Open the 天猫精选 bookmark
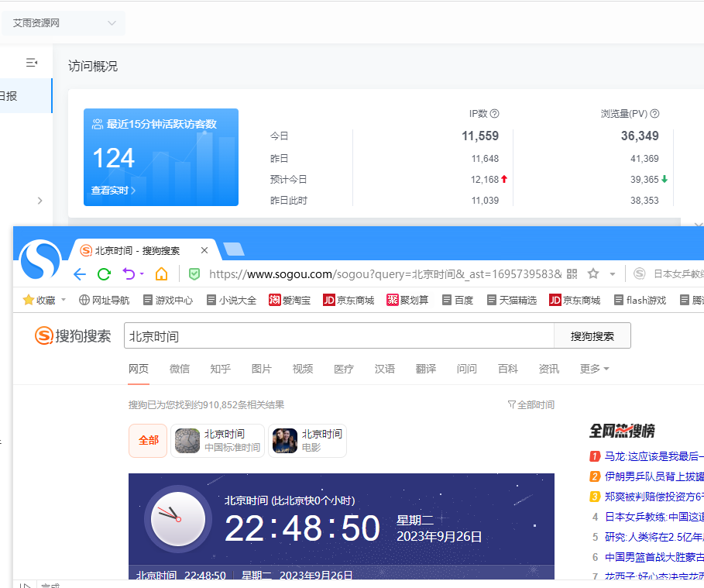Screen dimensions: 704x588 point(512,300)
